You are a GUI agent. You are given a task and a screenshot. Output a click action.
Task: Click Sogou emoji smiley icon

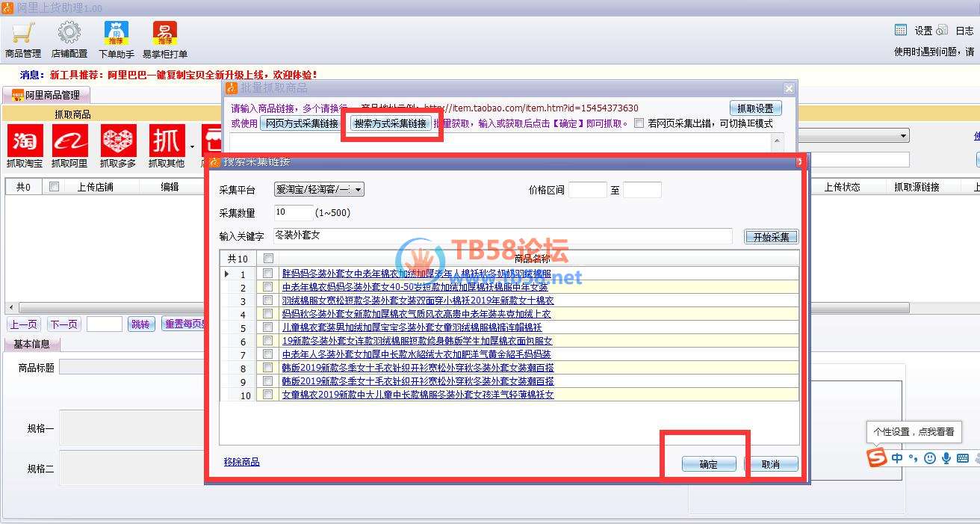point(930,458)
